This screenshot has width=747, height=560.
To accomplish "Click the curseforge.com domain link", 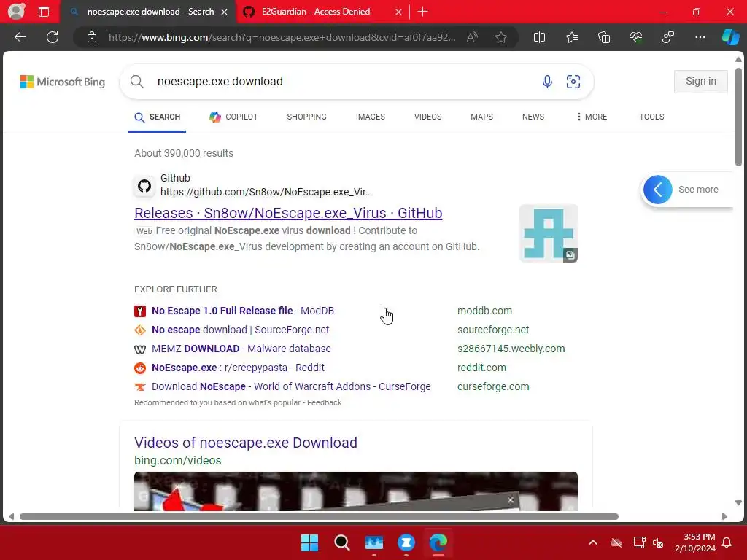I will (493, 386).
